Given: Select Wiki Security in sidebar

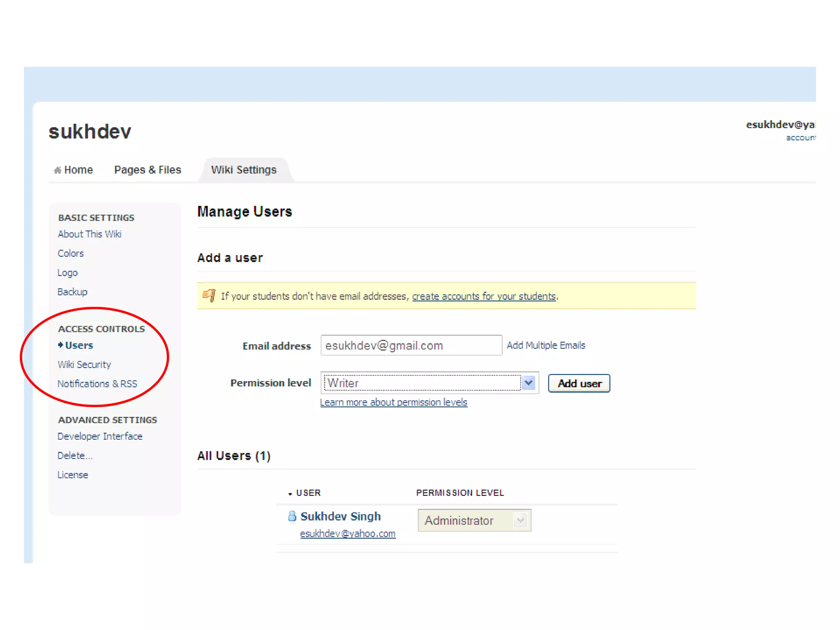Looking at the screenshot, I should [x=84, y=365].
